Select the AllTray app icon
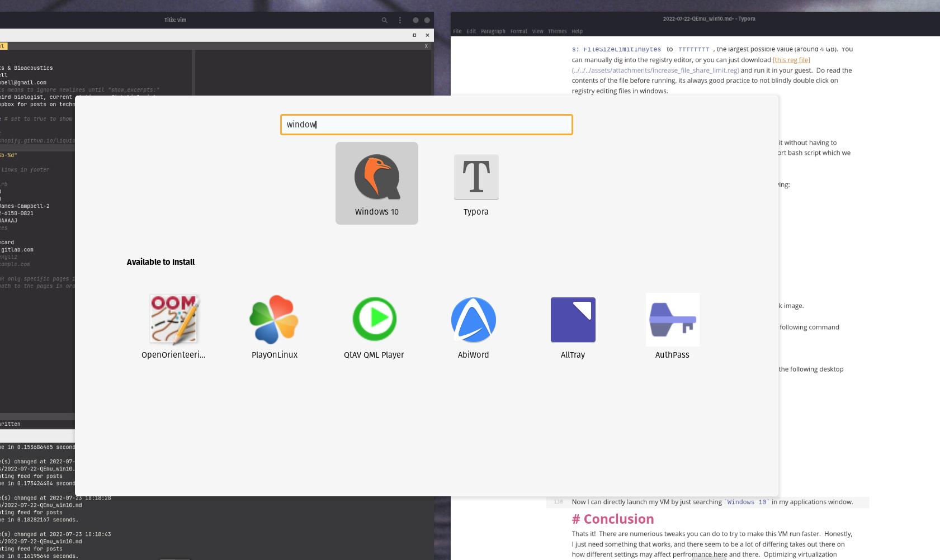940x560 pixels. point(573,320)
